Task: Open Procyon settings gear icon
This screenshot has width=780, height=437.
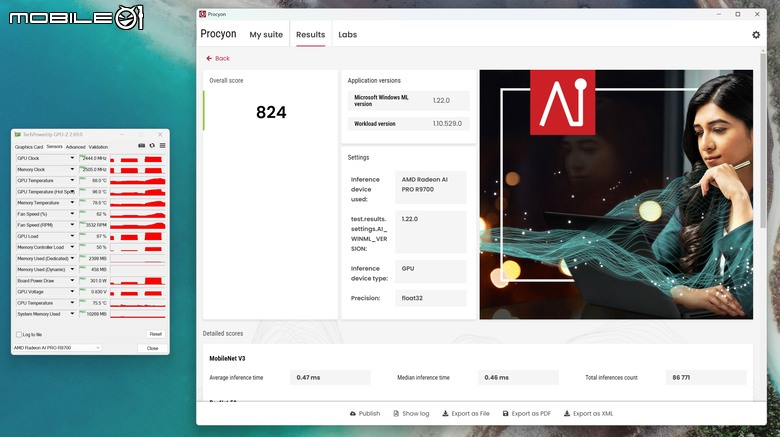Action: [756, 35]
